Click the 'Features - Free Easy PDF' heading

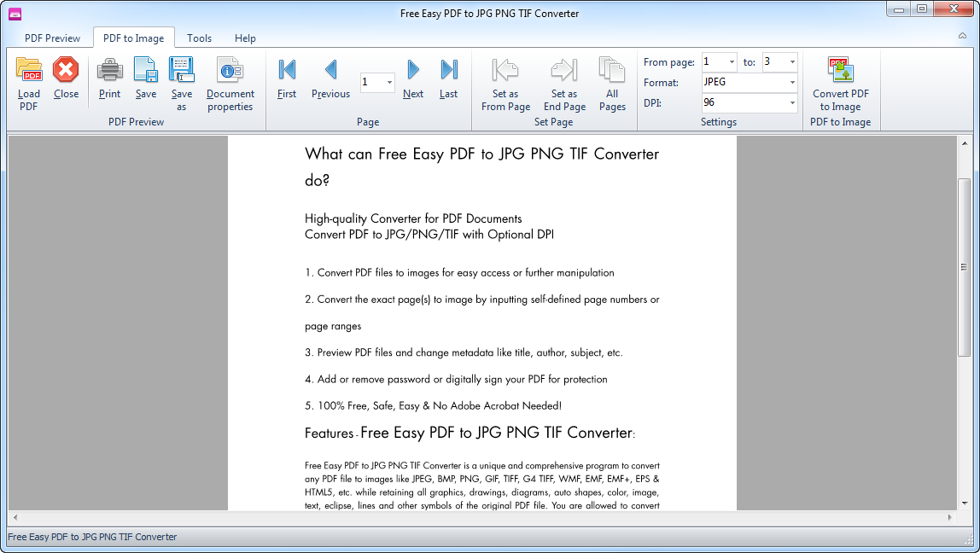pos(470,433)
